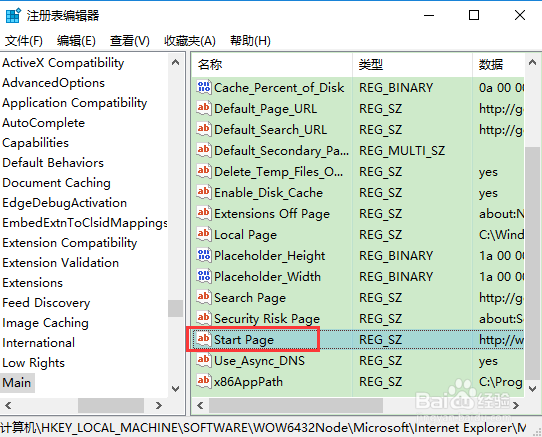542x437 pixels.
Task: Click the Registry Editor title bar icon
Action: coord(13,16)
